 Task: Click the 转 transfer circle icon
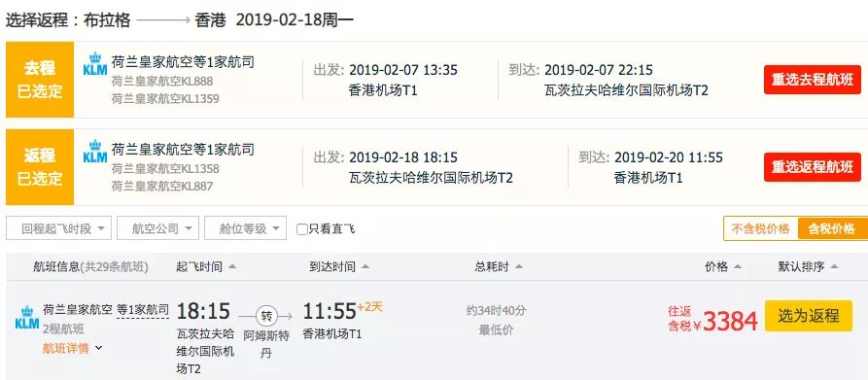[x=267, y=317]
